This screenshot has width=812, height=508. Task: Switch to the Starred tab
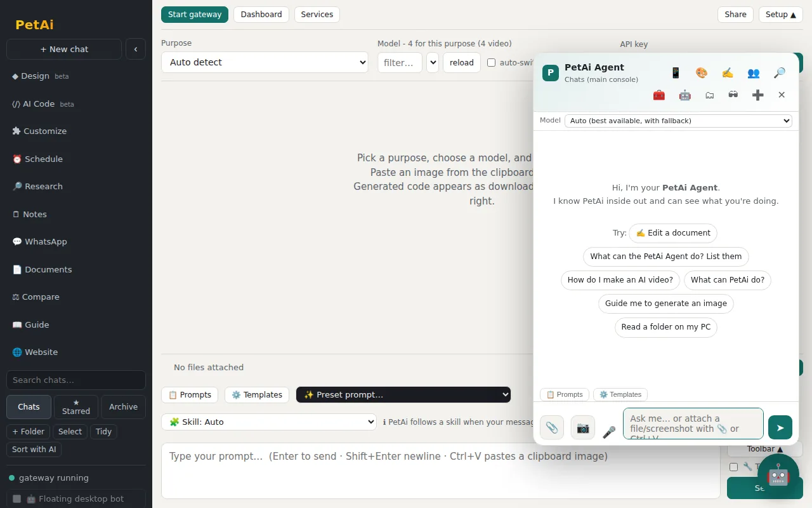click(x=76, y=407)
